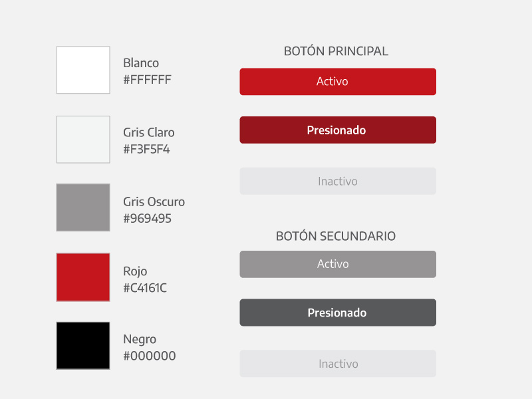Click the Inactivo button under Botón Principal

point(338,181)
